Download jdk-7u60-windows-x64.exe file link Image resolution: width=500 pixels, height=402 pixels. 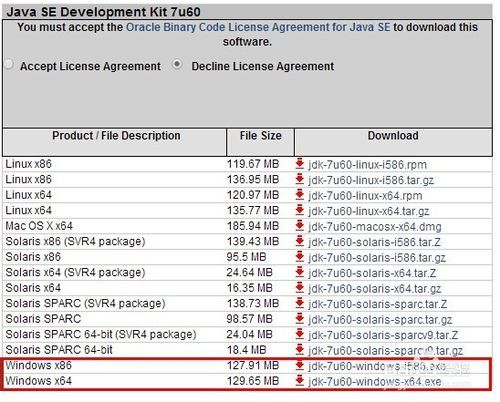[375, 382]
